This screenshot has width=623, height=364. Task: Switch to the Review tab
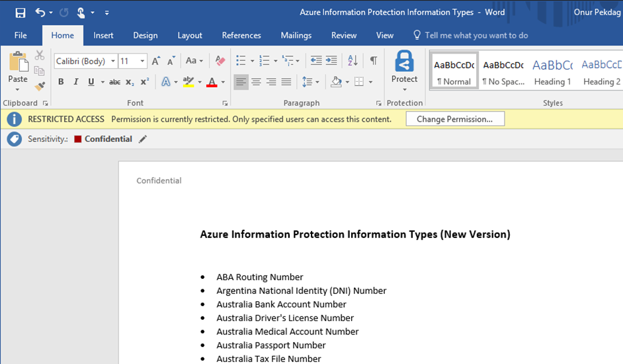click(x=344, y=35)
